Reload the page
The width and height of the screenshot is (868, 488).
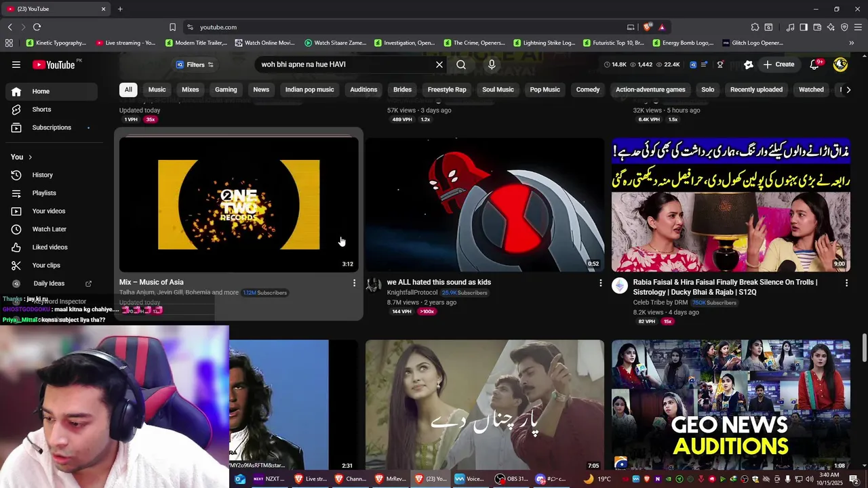37,27
